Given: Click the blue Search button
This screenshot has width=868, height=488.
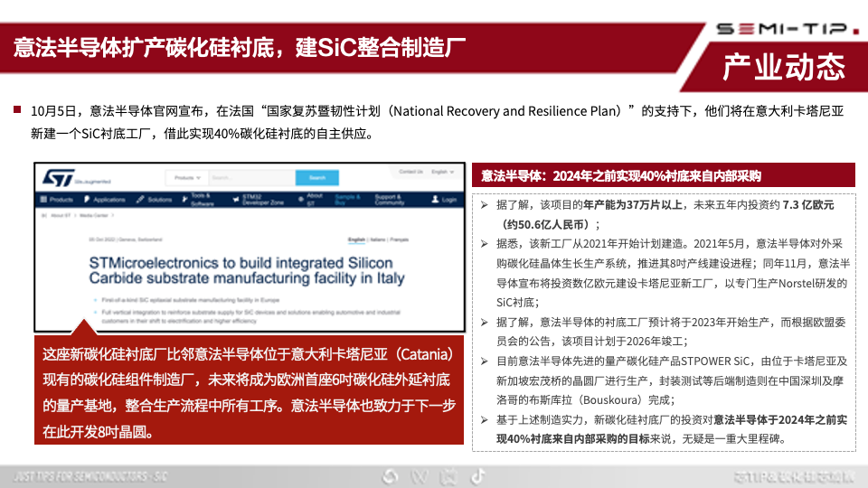Looking at the screenshot, I should [x=316, y=178].
